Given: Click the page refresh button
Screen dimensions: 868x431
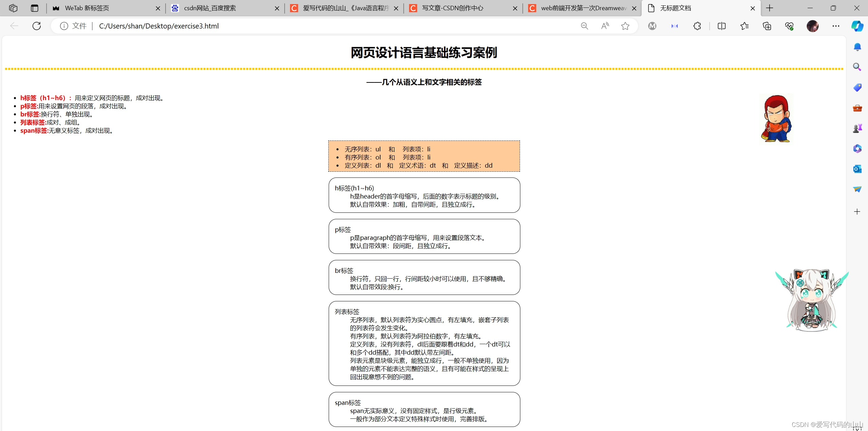Looking at the screenshot, I should pyautogui.click(x=37, y=26).
